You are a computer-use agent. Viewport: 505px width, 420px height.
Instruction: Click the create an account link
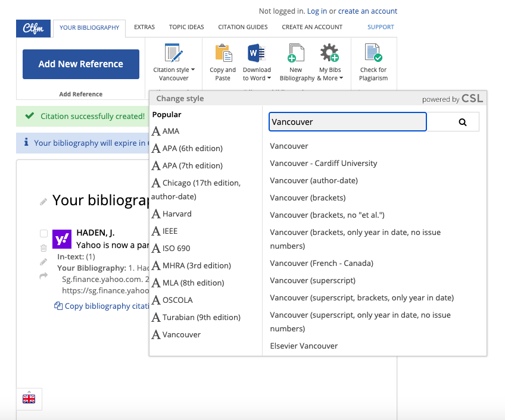[367, 11]
